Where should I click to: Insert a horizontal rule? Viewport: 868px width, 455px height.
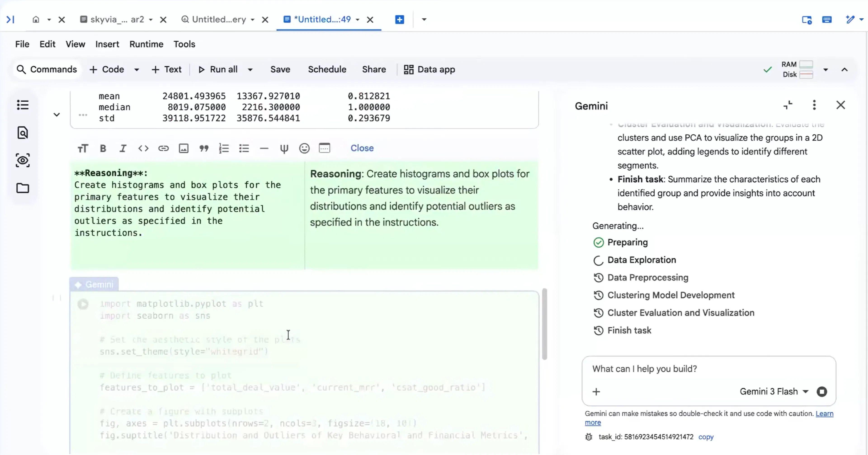[x=264, y=148]
